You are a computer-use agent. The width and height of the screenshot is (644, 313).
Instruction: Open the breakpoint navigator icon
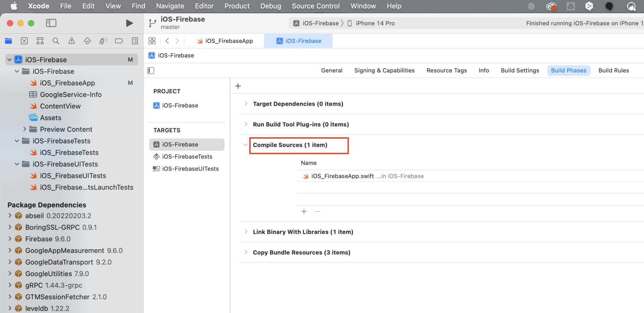pyautogui.click(x=119, y=41)
